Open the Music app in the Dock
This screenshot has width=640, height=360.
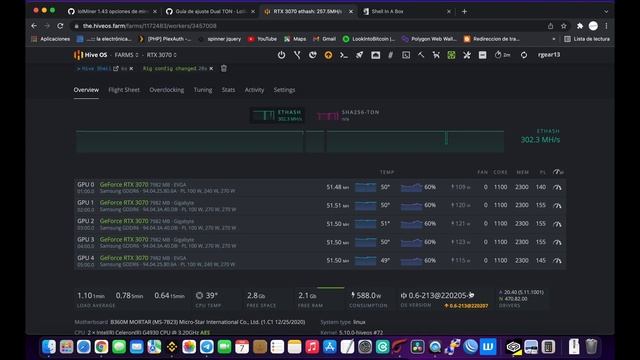pyautogui.click(x=312, y=347)
